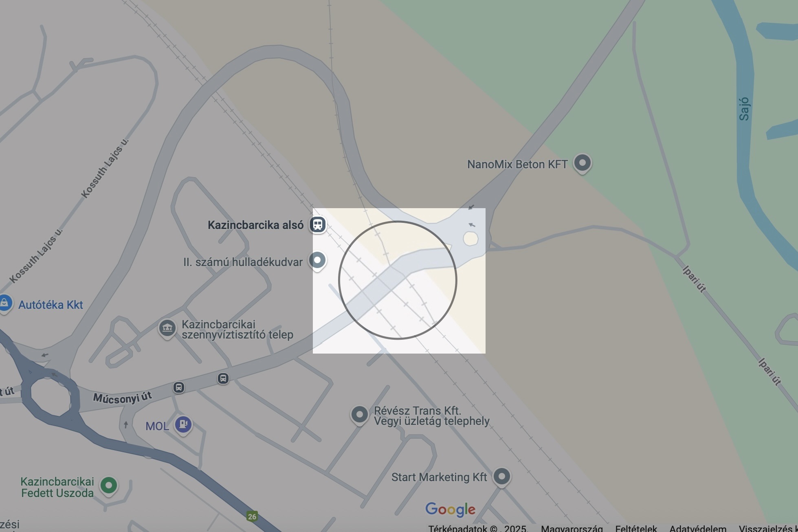
Task: Open the II. számú hulladékudvar map pin
Action: 317,261
